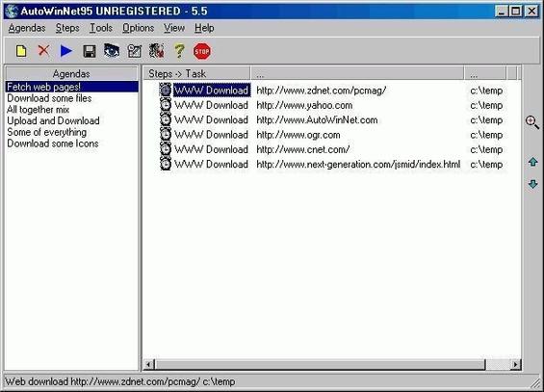Click the URL column header with dots
The image size is (544, 392).
[357, 73]
